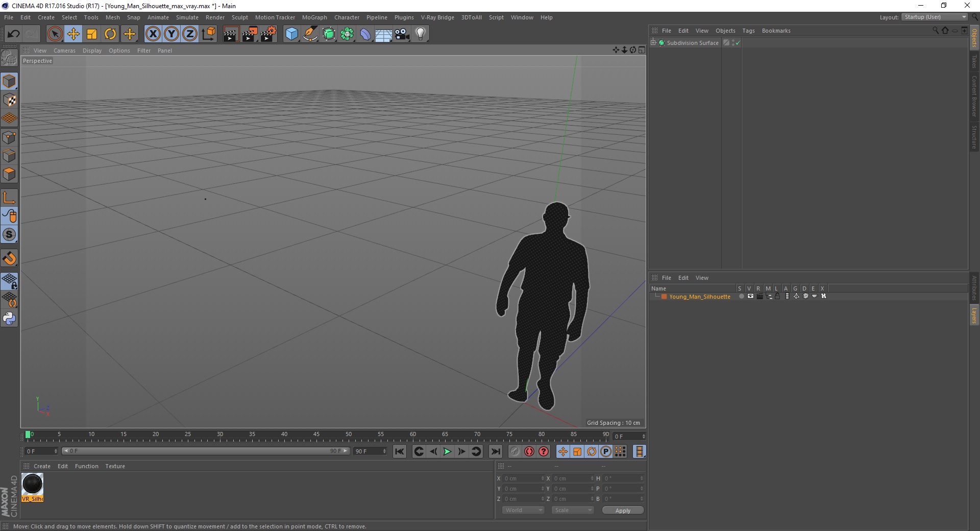The height and width of the screenshot is (531, 980).
Task: Open the Viewport Cameras menu
Action: pos(64,51)
